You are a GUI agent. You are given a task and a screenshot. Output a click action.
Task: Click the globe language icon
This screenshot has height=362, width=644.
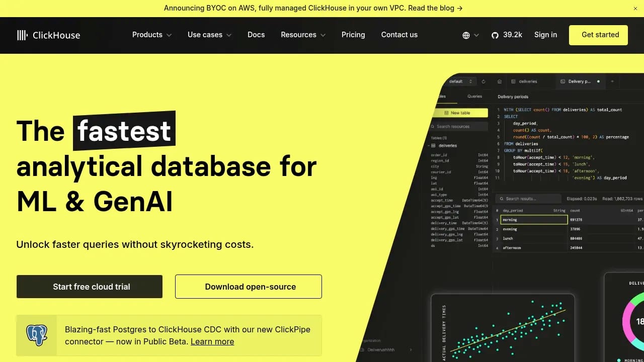tap(466, 35)
